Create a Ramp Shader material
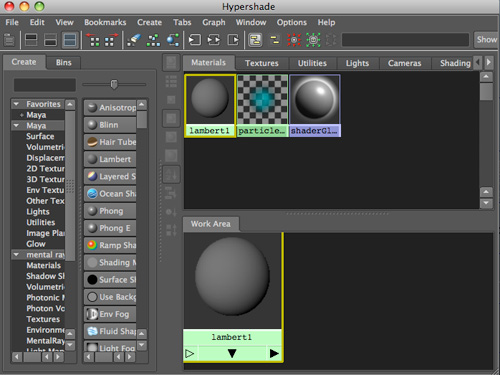The width and height of the screenshot is (500, 375). pos(110,245)
